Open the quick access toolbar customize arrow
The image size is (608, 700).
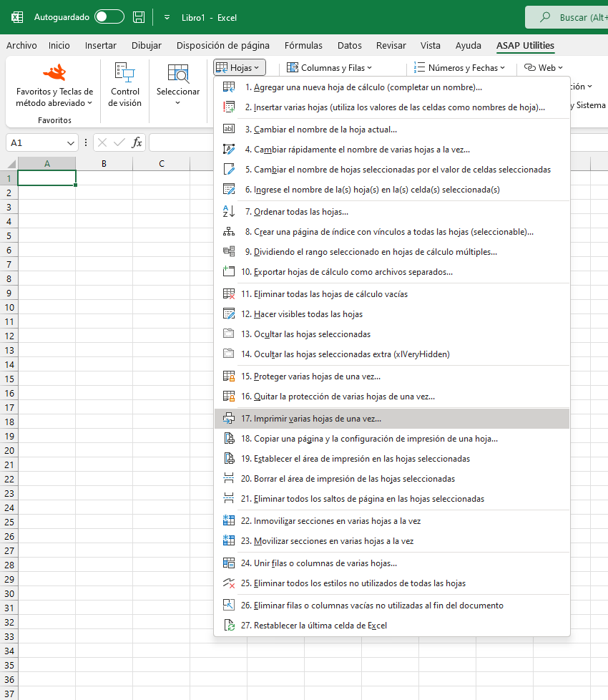point(167,17)
